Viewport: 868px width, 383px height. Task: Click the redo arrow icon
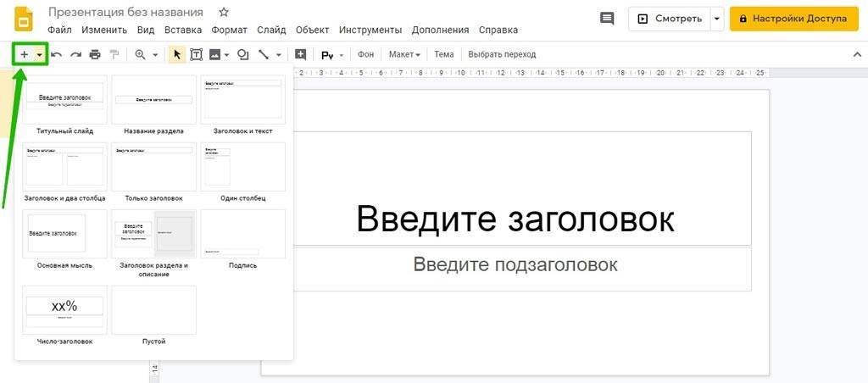(x=75, y=54)
